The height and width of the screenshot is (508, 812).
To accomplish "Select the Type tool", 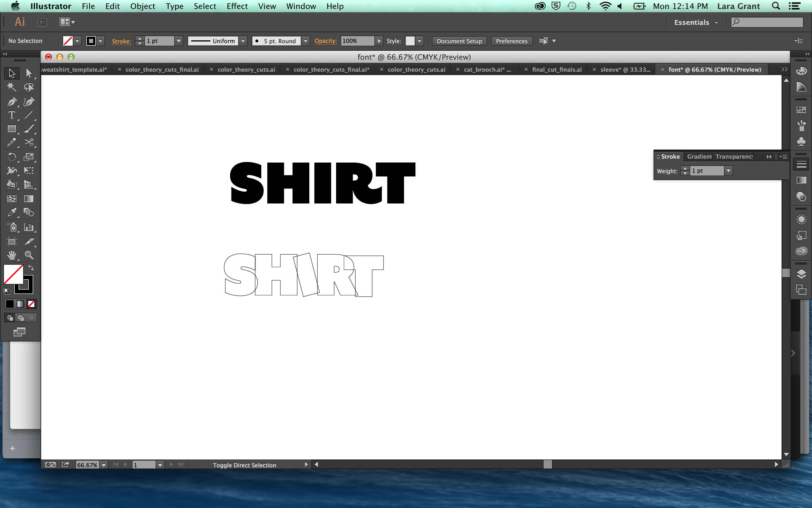I will point(12,115).
